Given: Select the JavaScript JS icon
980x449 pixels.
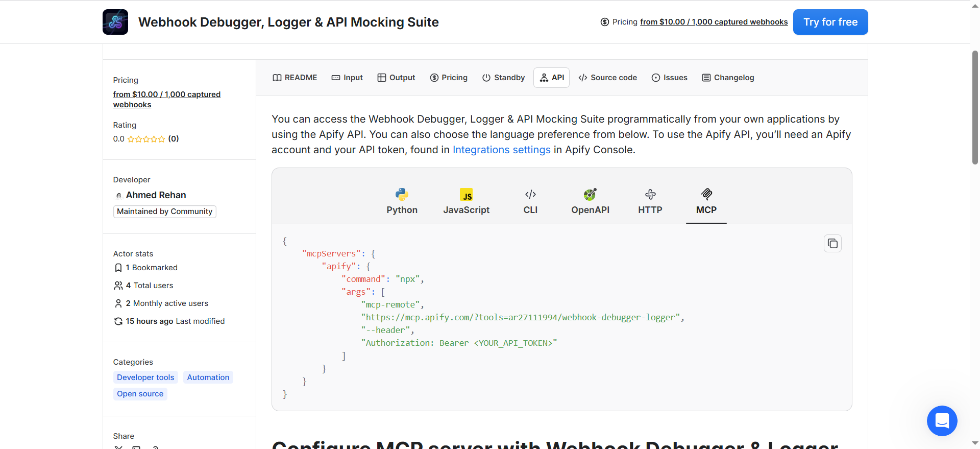Looking at the screenshot, I should [466, 195].
